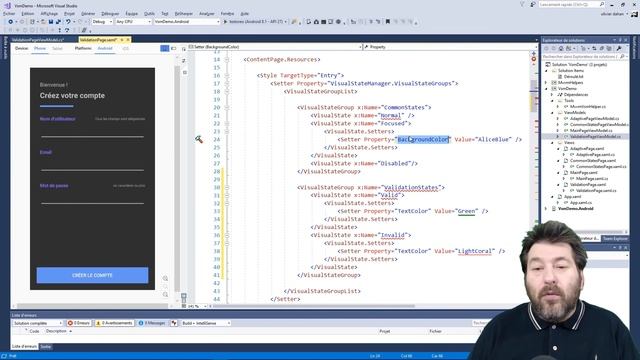This screenshot has height=360, width=640.
Task: Expand the Dépendances node
Action: coord(552,95)
